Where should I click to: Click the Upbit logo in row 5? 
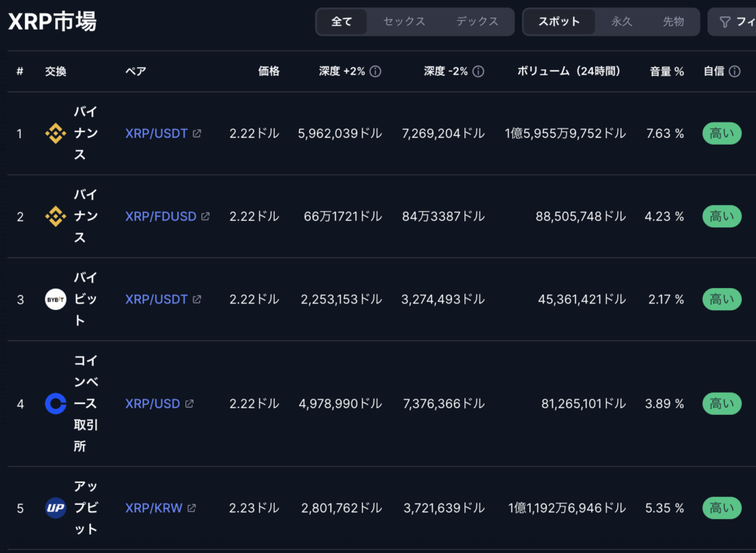55,508
